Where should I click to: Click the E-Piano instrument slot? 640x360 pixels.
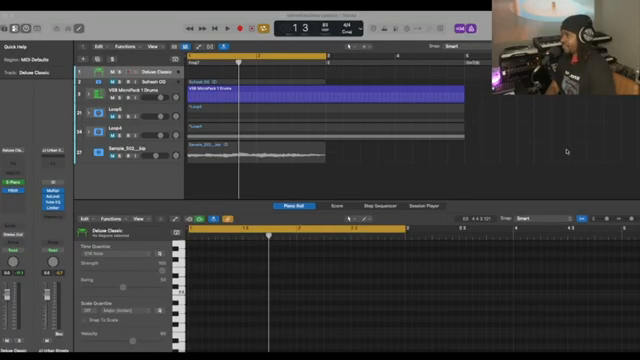13,182
